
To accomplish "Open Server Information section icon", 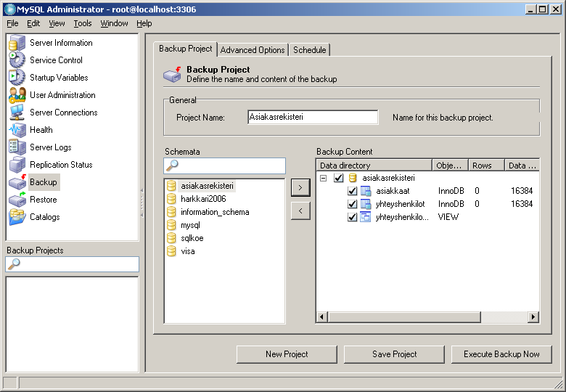I will coord(17,43).
